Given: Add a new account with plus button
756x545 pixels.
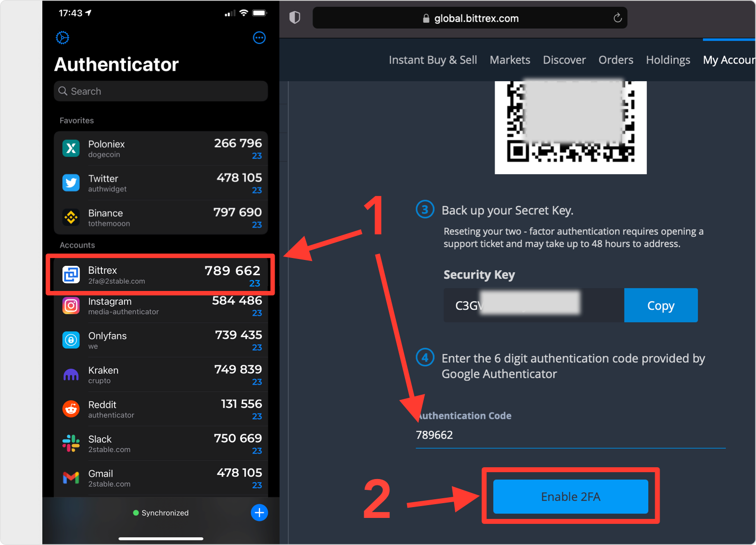Looking at the screenshot, I should click(x=259, y=513).
